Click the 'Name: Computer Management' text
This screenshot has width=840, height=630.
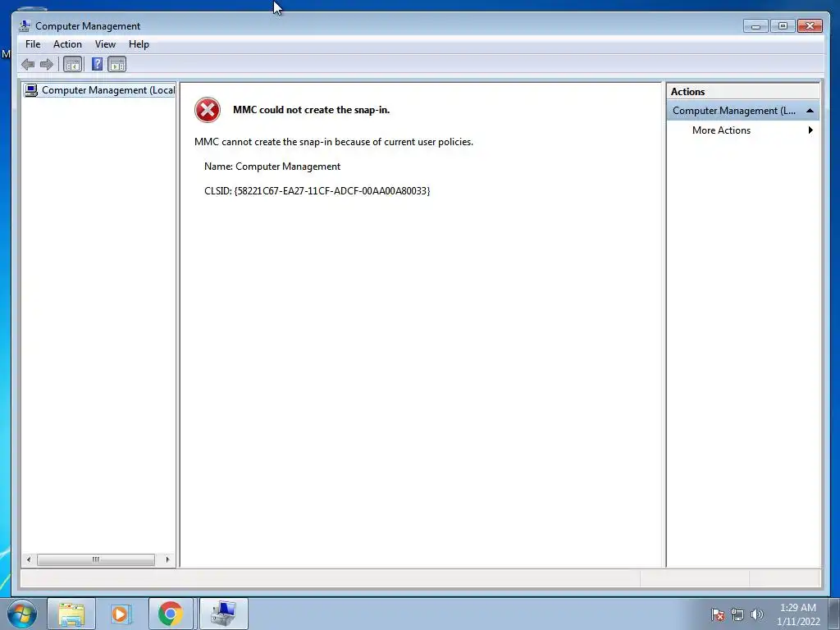(x=272, y=167)
